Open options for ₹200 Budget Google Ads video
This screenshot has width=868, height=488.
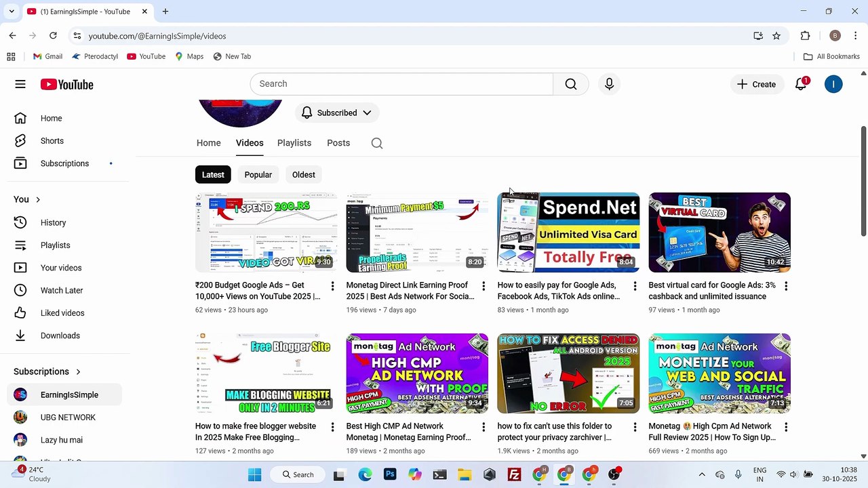[332, 287]
